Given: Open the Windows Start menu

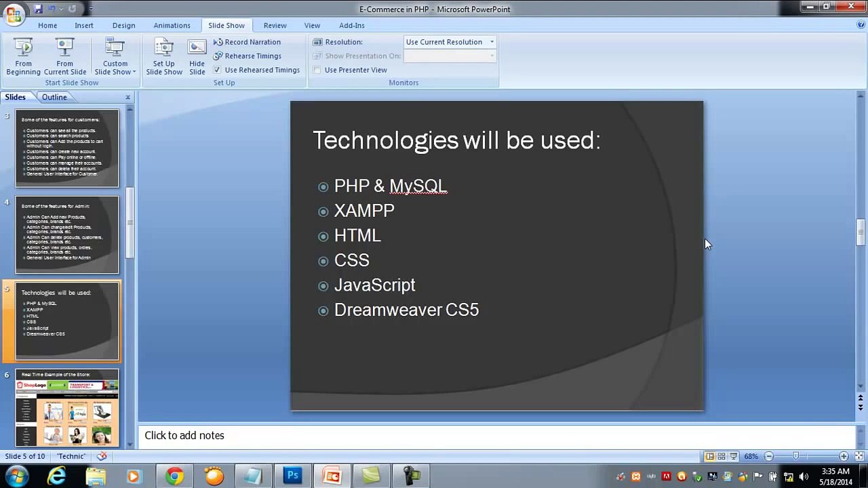Looking at the screenshot, I should click(16, 476).
